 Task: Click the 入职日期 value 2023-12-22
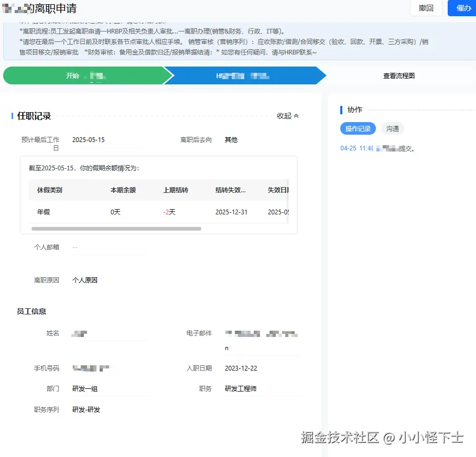[x=241, y=368]
